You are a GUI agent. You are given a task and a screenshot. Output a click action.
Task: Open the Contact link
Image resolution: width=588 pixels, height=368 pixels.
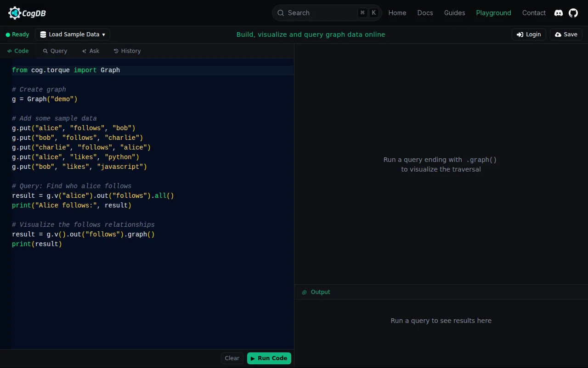(x=534, y=13)
